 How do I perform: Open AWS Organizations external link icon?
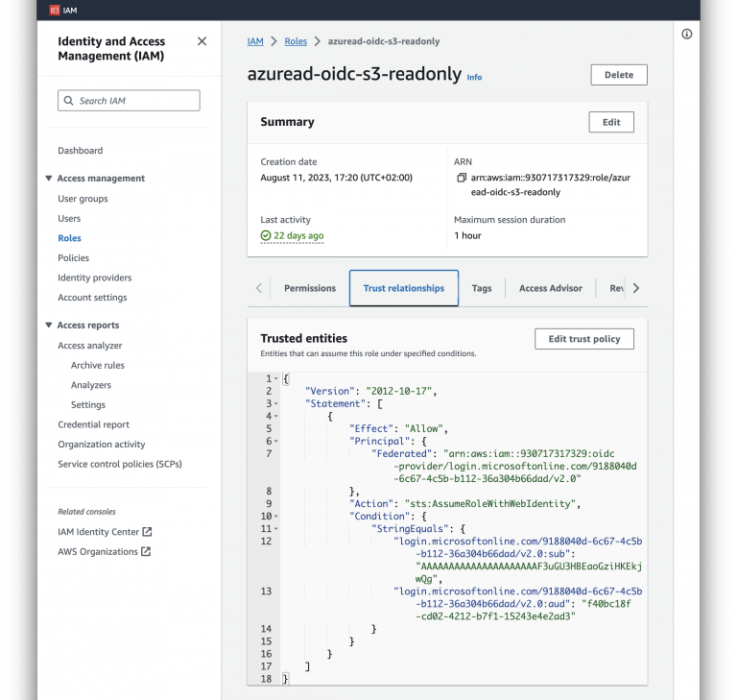pyautogui.click(x=146, y=552)
